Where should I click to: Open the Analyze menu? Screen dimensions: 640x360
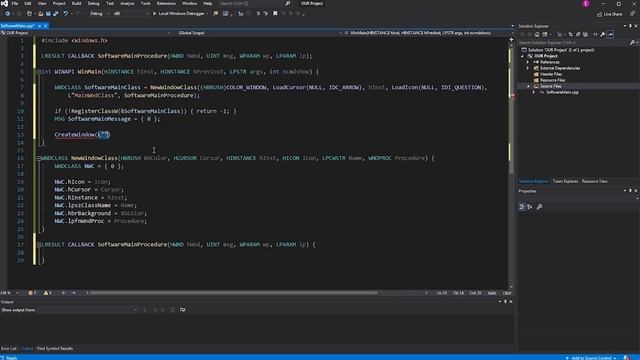pyautogui.click(x=127, y=3)
